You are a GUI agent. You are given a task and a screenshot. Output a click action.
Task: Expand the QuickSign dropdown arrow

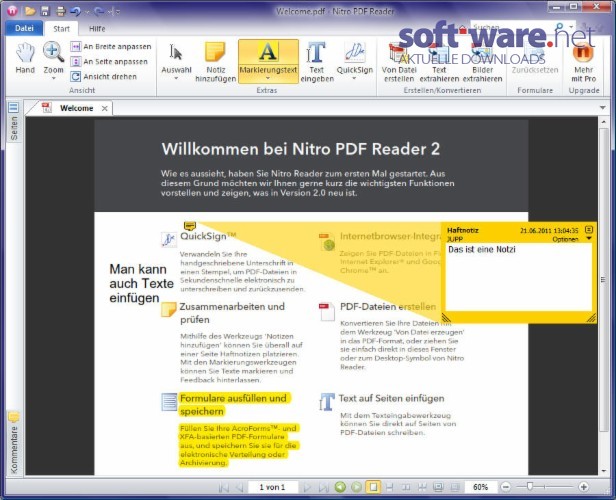click(x=354, y=79)
